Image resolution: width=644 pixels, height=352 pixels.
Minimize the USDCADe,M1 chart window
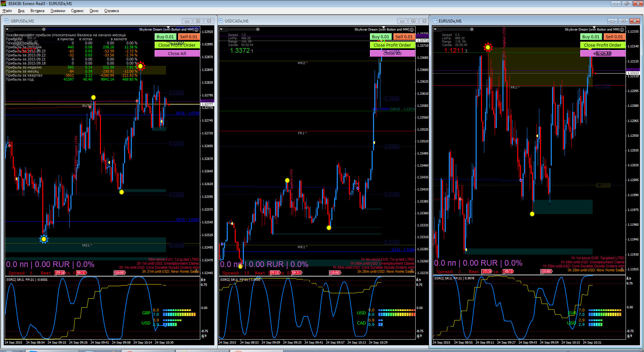click(402, 21)
